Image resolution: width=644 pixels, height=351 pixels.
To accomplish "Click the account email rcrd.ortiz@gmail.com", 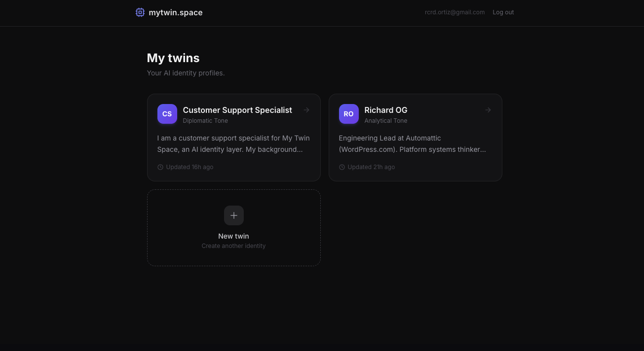I will point(455,12).
